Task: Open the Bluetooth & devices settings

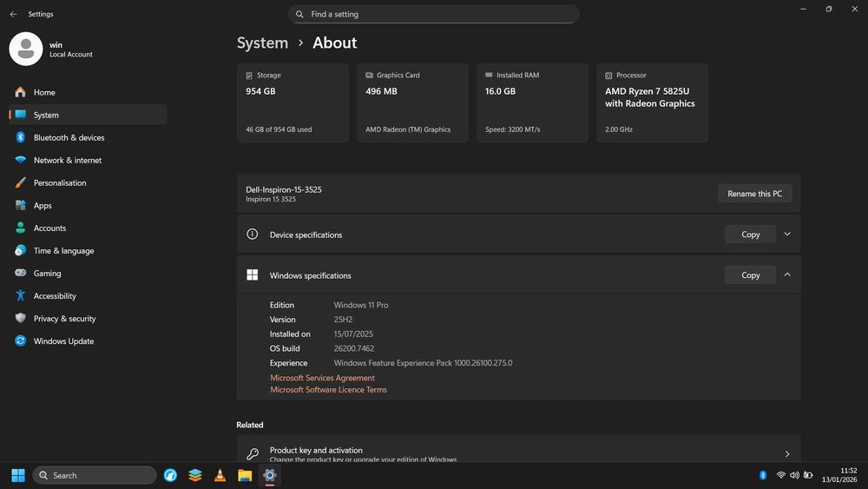Action: pyautogui.click(x=69, y=137)
